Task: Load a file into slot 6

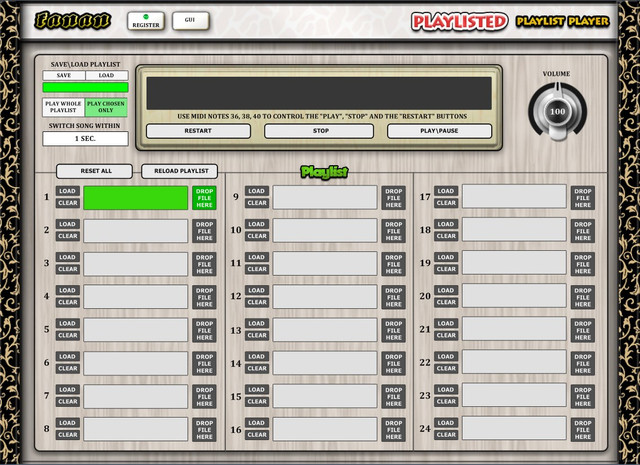Action: pyautogui.click(x=68, y=356)
